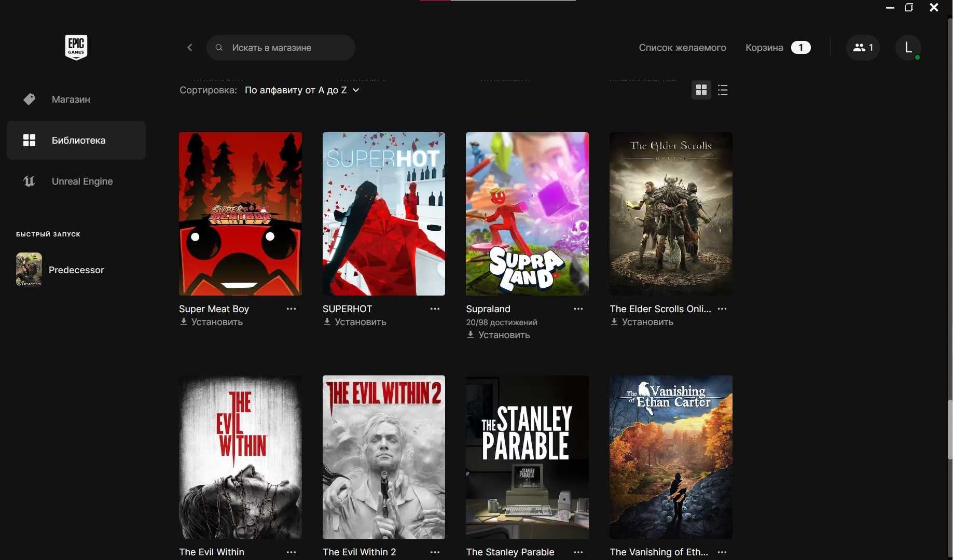Click Установить for Supraland
The image size is (953, 560).
[504, 335]
